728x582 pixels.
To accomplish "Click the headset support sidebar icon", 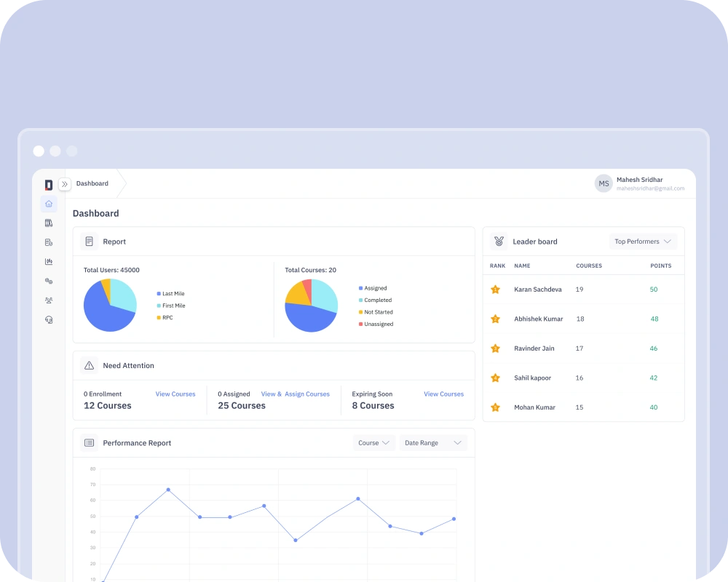I will click(49, 319).
